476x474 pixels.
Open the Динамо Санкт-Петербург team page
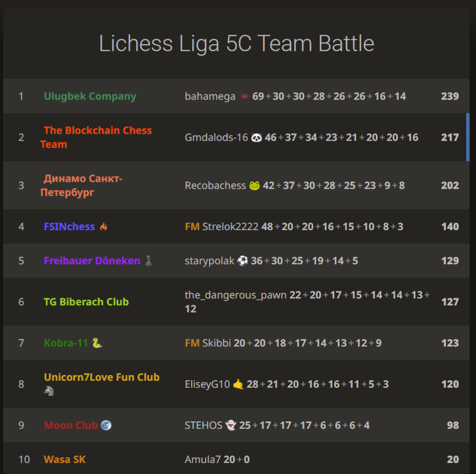[81, 185]
